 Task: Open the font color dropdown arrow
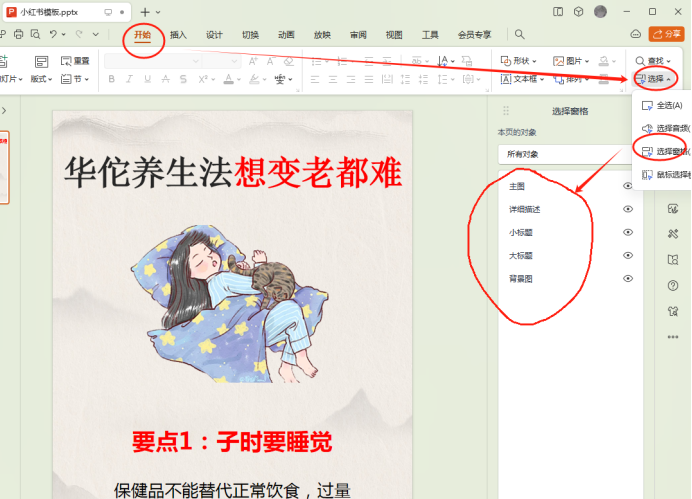[239, 79]
